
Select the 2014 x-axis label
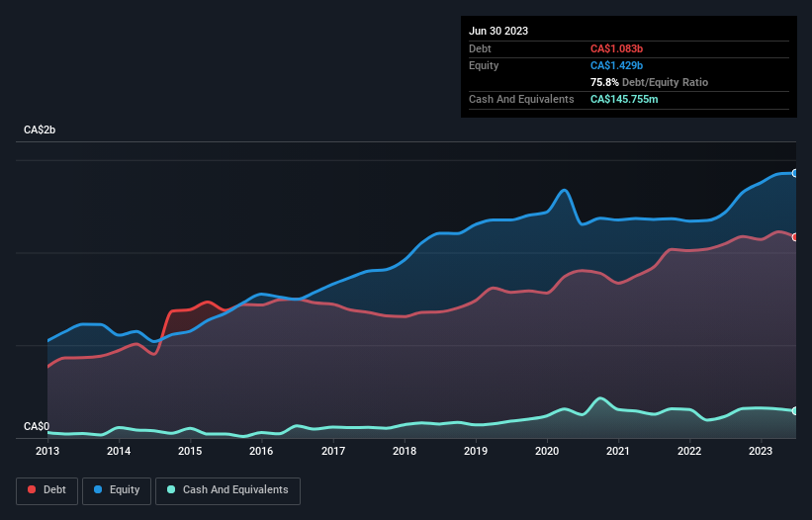pos(119,451)
